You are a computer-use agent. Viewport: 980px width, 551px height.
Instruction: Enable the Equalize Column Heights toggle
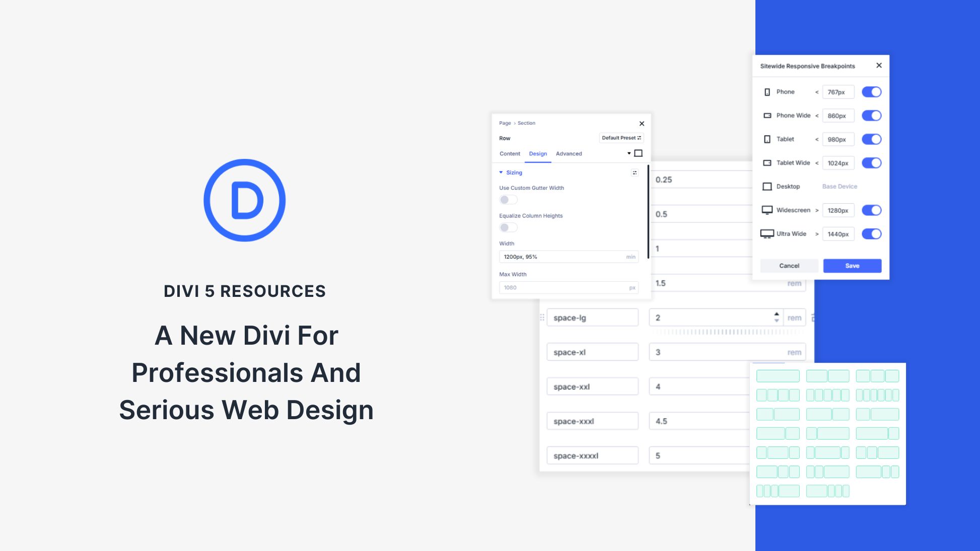(x=508, y=227)
